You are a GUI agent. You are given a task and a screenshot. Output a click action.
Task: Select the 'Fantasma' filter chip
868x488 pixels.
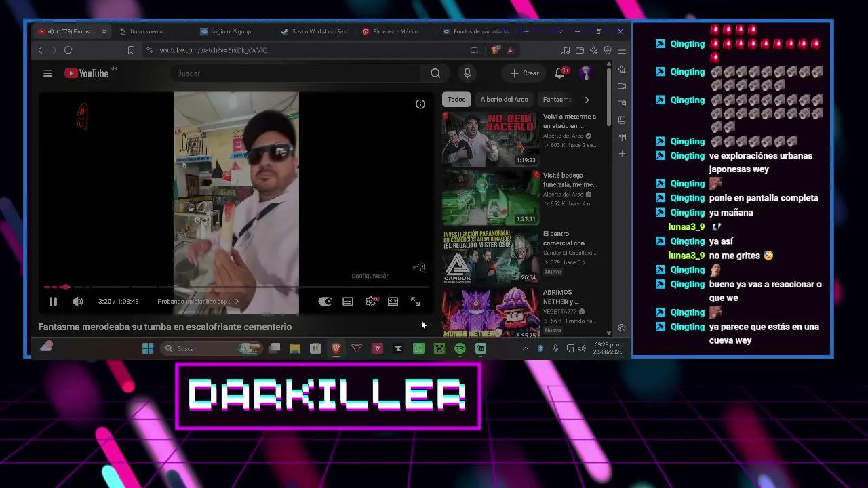coord(557,100)
